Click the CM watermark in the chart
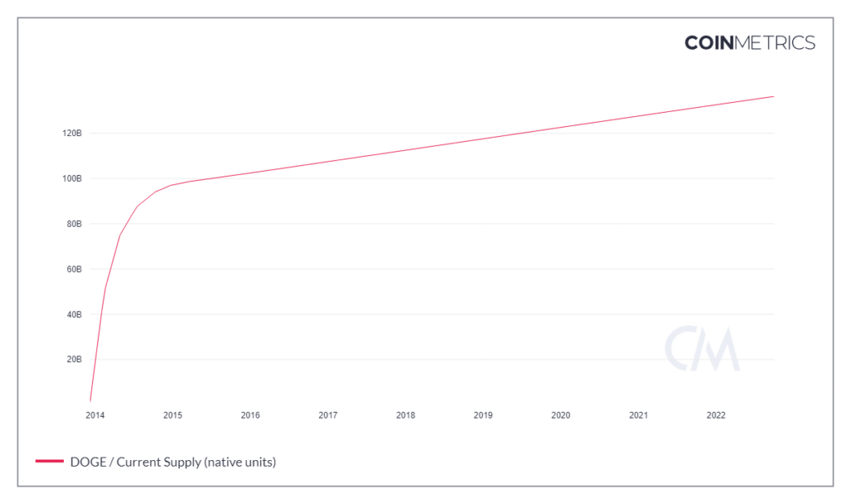The height and width of the screenshot is (504, 851). [701, 349]
